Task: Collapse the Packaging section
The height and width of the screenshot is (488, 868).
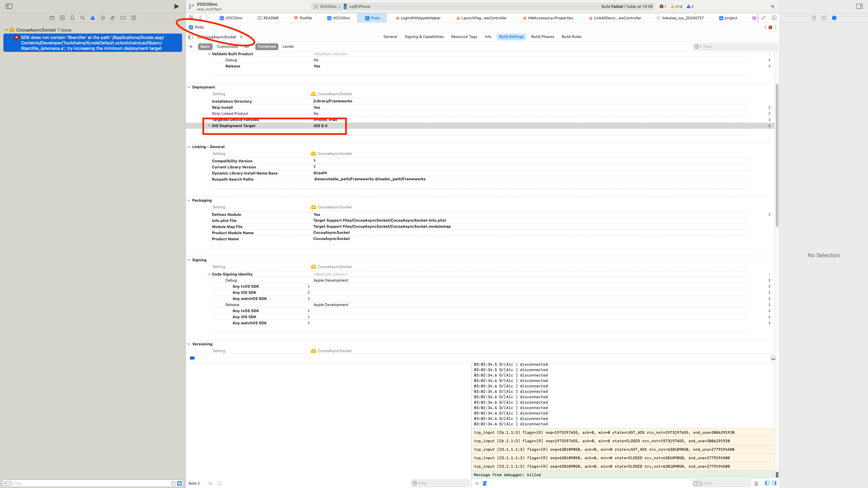Action: 189,200
